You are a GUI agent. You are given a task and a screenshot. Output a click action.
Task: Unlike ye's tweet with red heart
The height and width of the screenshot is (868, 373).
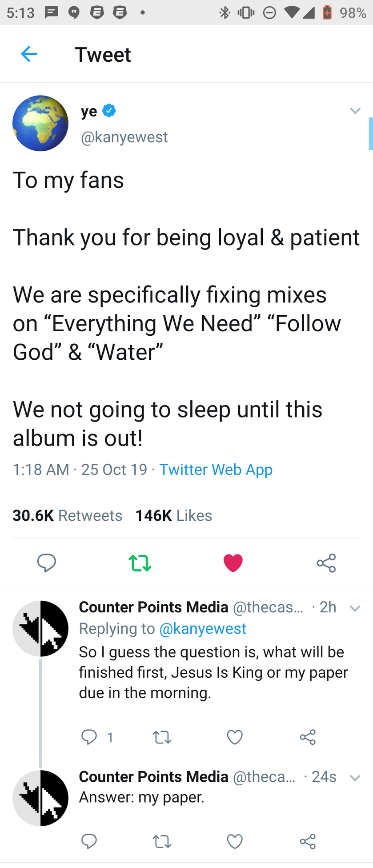[233, 563]
